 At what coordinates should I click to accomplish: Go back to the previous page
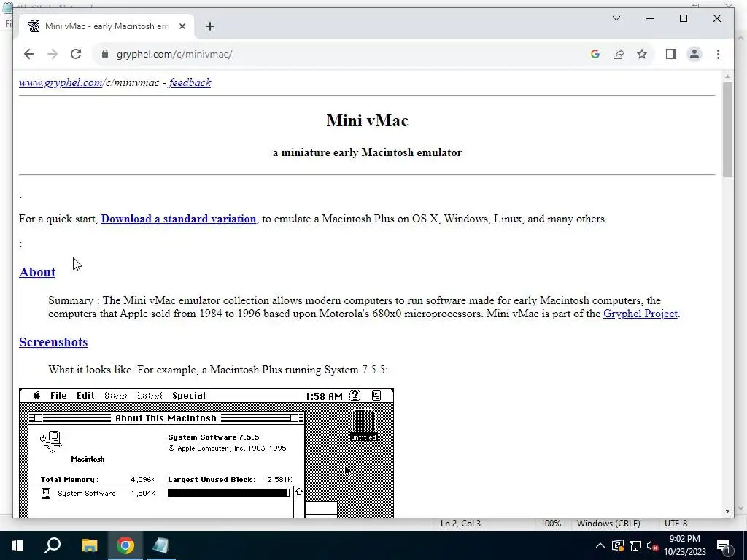(29, 54)
